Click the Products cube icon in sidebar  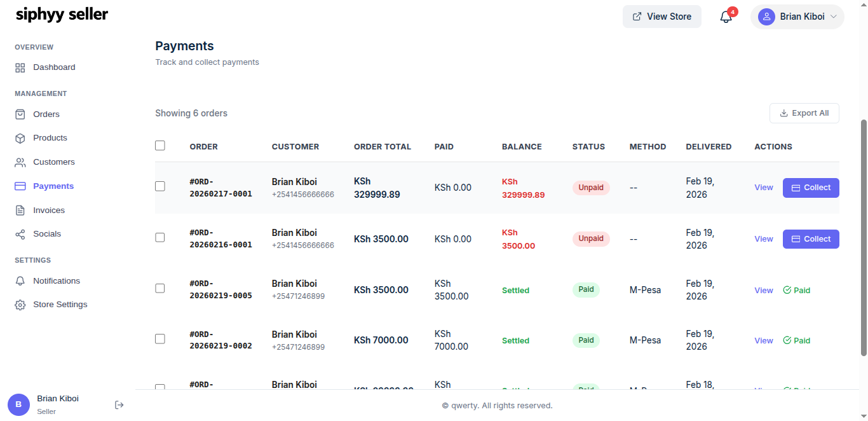(20, 138)
